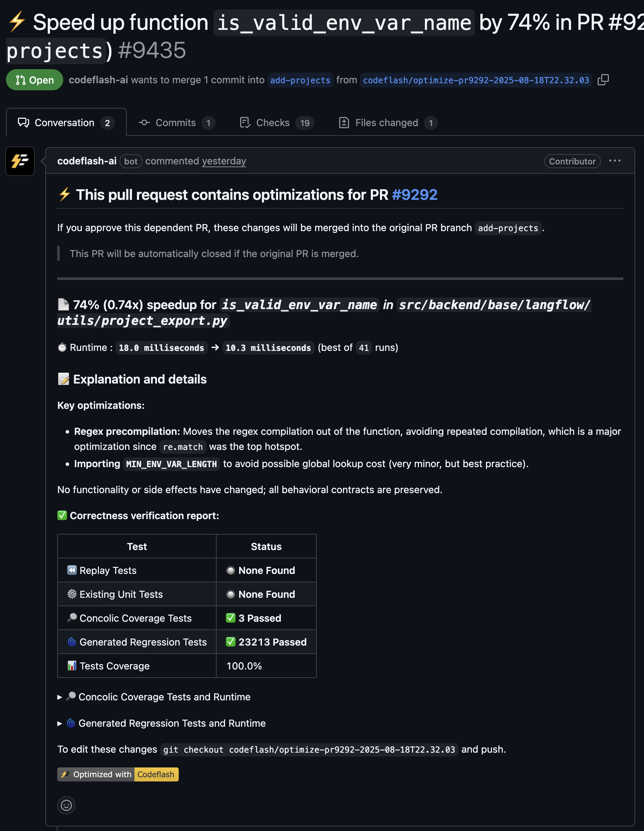Click the '23213 Passed' status cell
The height and width of the screenshot is (831, 644).
pyautogui.click(x=266, y=642)
